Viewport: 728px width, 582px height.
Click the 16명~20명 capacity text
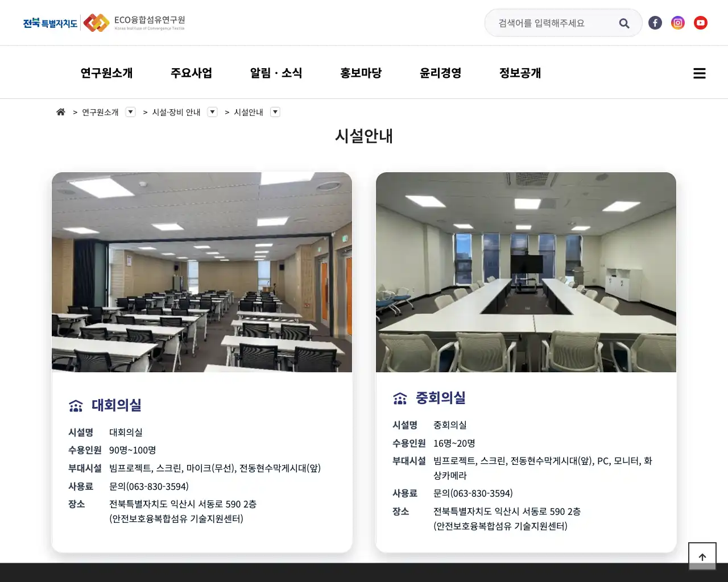(454, 443)
